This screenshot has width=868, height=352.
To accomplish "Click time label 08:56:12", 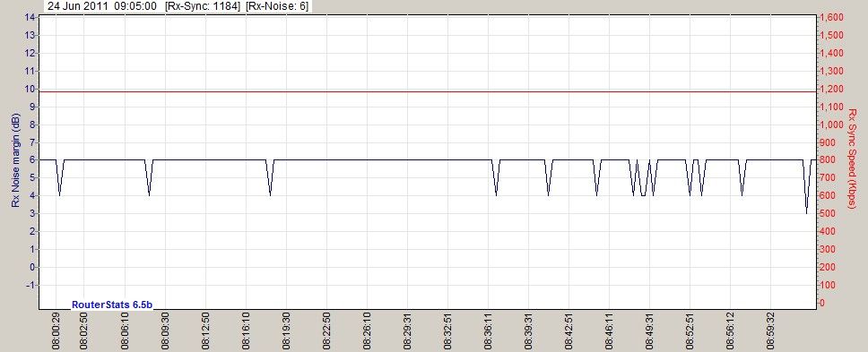I will click(x=730, y=332).
